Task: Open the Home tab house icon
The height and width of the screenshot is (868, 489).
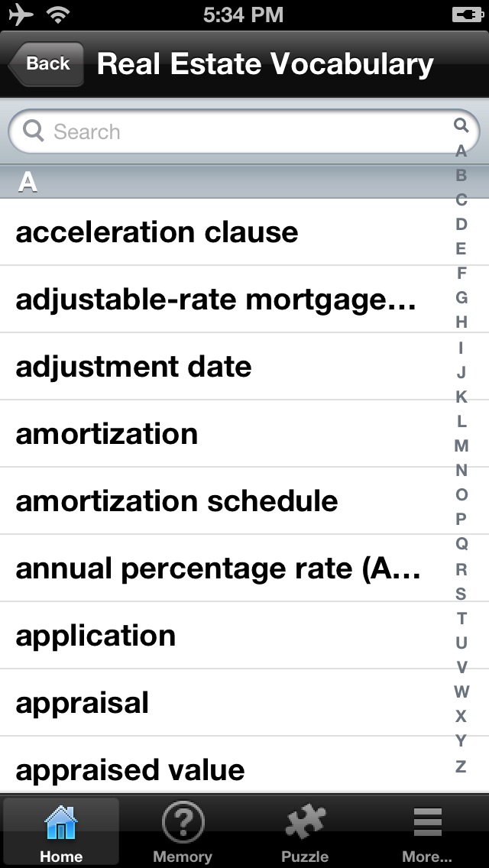Action: tap(61, 823)
